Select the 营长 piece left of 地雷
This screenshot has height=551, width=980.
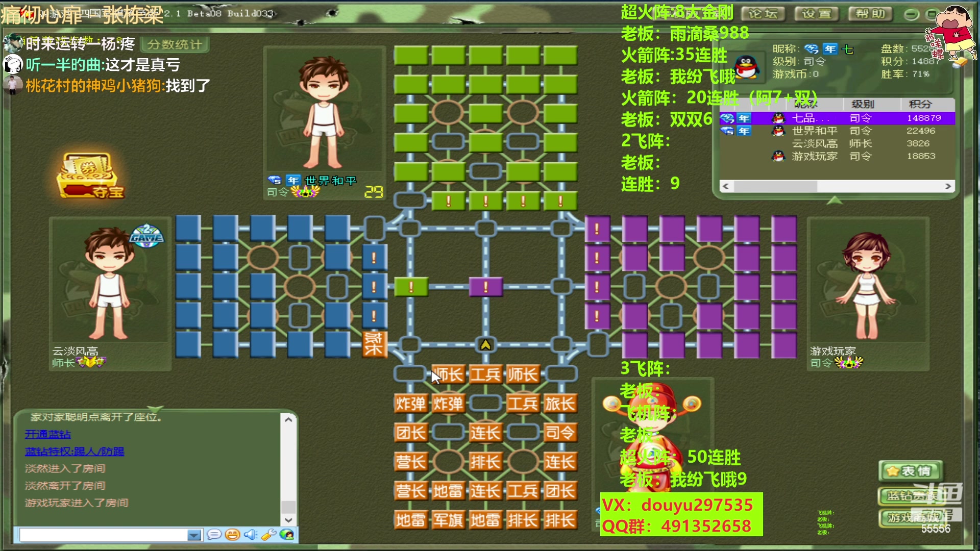click(x=411, y=491)
